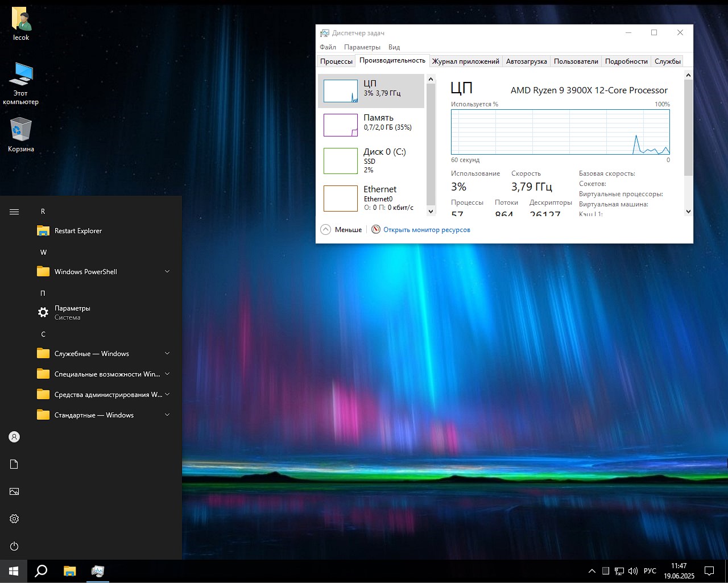This screenshot has width=728, height=583.
Task: Select the Память performance graph item
Action: [x=371, y=125]
